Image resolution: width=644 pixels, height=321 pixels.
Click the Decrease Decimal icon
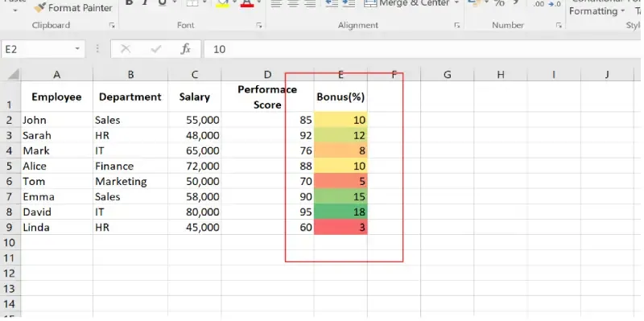coord(554,4)
